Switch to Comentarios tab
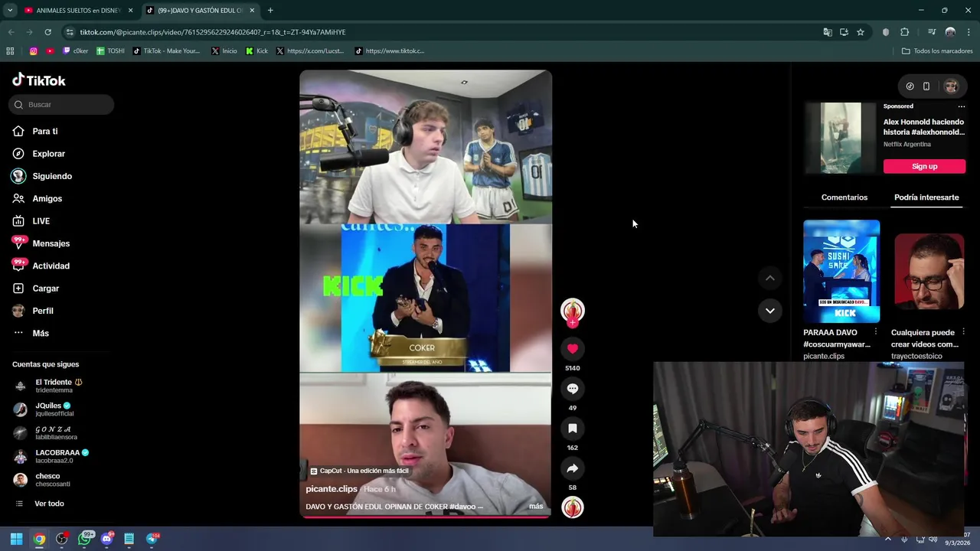The width and height of the screenshot is (980, 551). (x=844, y=197)
